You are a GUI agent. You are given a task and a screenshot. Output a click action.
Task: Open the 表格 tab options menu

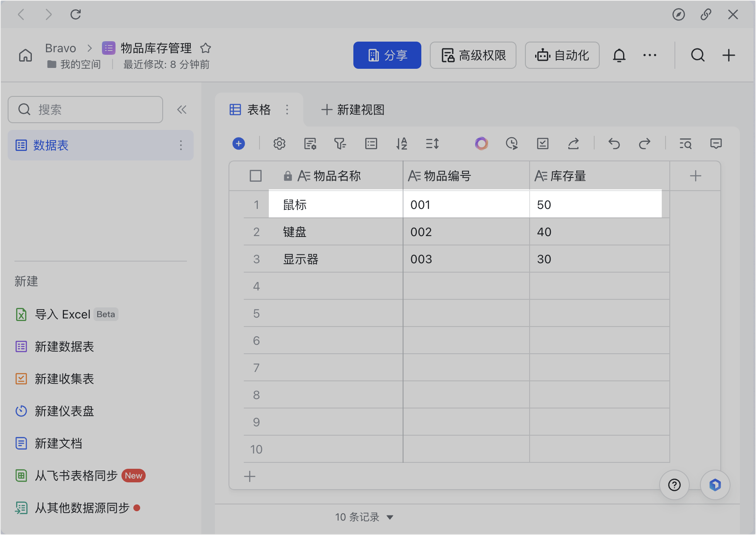[x=287, y=110]
